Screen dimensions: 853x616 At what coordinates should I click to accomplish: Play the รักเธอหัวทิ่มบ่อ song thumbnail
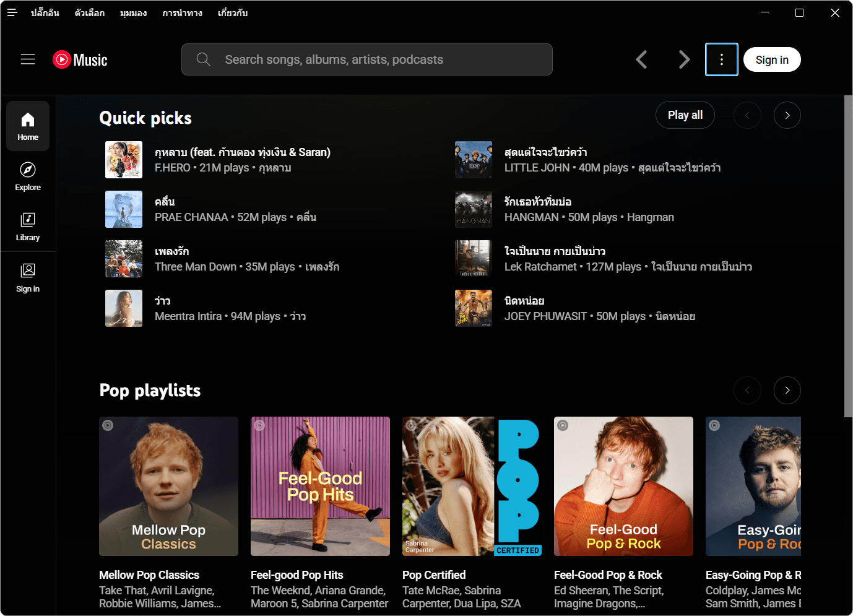point(474,209)
